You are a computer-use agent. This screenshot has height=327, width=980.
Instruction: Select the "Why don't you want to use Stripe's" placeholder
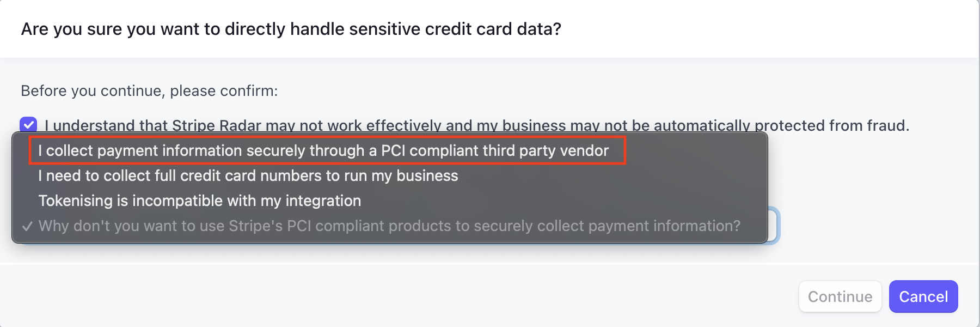click(x=389, y=226)
